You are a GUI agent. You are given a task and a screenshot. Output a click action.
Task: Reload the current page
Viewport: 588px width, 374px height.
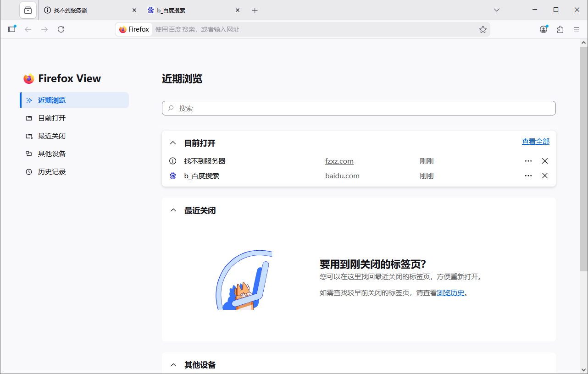[x=61, y=29]
